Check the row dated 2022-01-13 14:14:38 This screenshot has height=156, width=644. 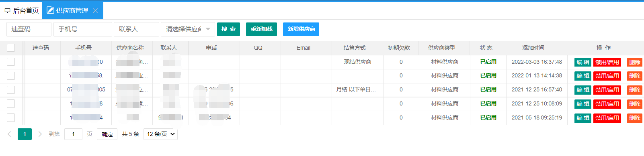point(11,76)
